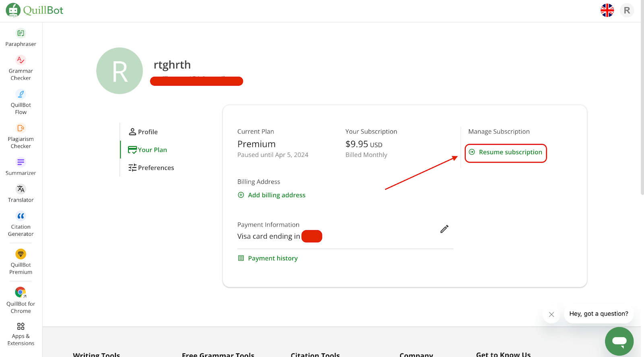This screenshot has height=357, width=644.
Task: Open the chat support bubble
Action: point(619,341)
